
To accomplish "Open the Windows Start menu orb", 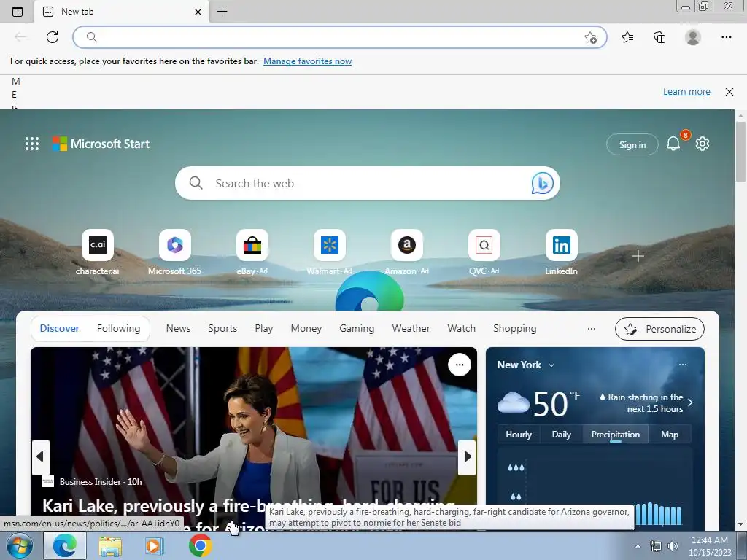I will 19,545.
